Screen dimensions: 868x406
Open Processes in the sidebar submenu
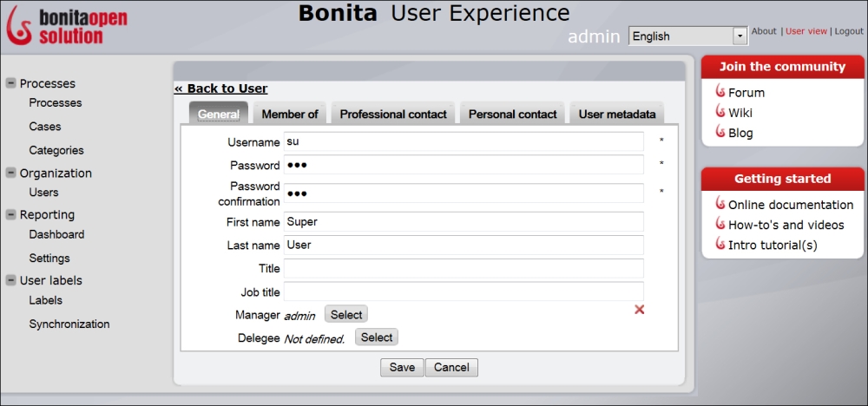(56, 103)
